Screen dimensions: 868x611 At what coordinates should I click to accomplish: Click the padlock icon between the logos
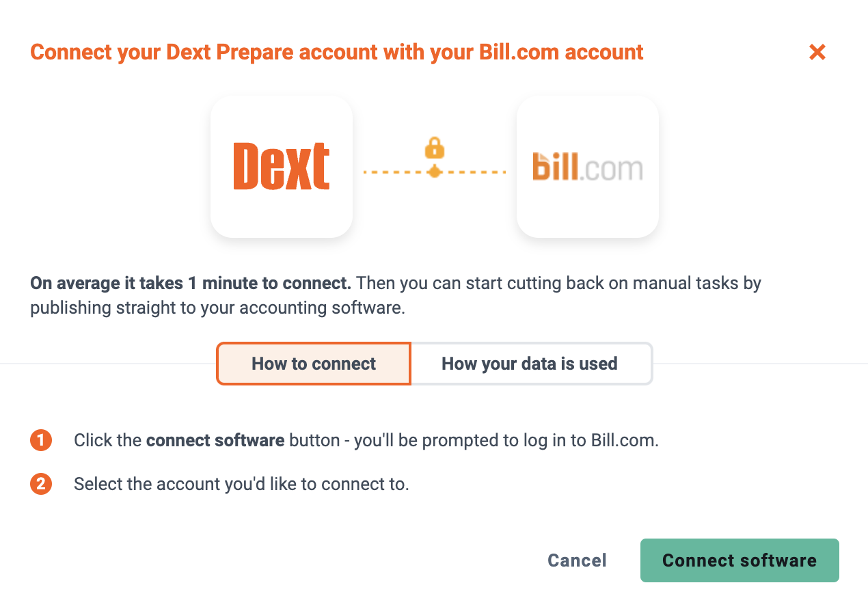tap(435, 148)
